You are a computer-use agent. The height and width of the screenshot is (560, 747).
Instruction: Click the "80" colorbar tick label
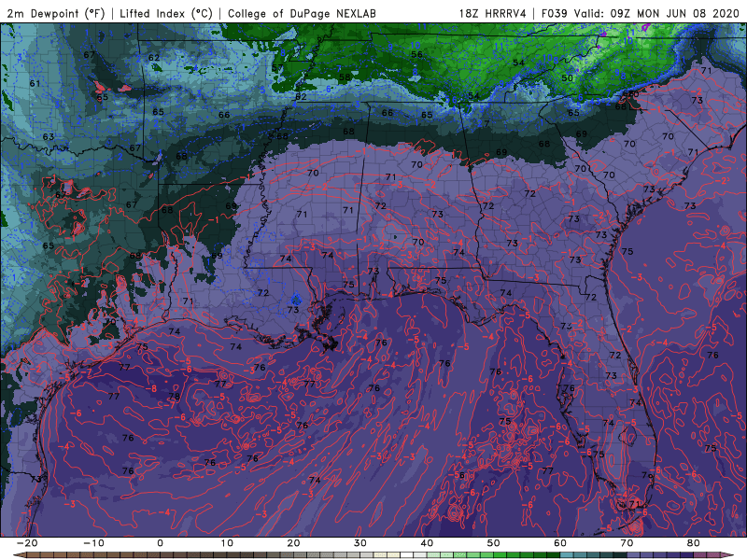694,543
